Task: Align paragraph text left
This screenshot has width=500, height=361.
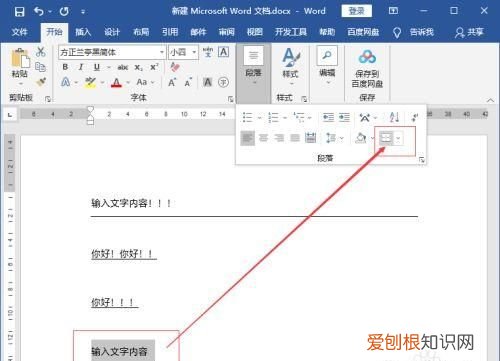Action: (x=248, y=138)
